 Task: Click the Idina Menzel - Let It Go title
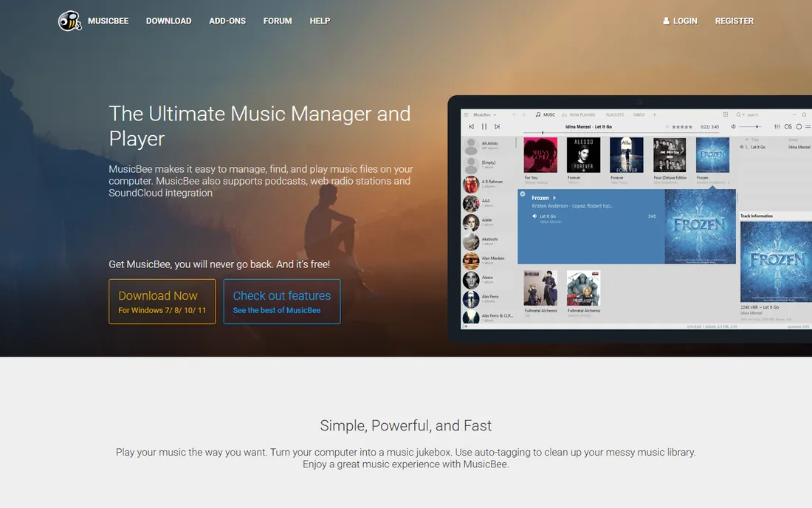coord(588,126)
